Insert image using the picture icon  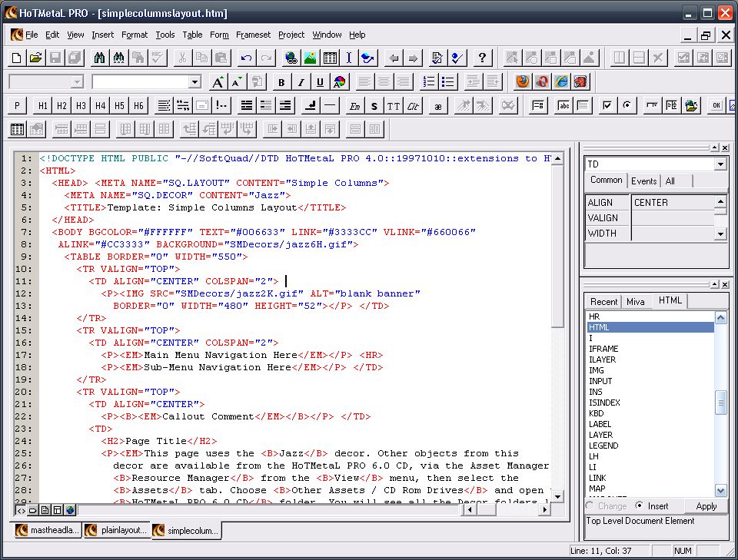tap(311, 58)
